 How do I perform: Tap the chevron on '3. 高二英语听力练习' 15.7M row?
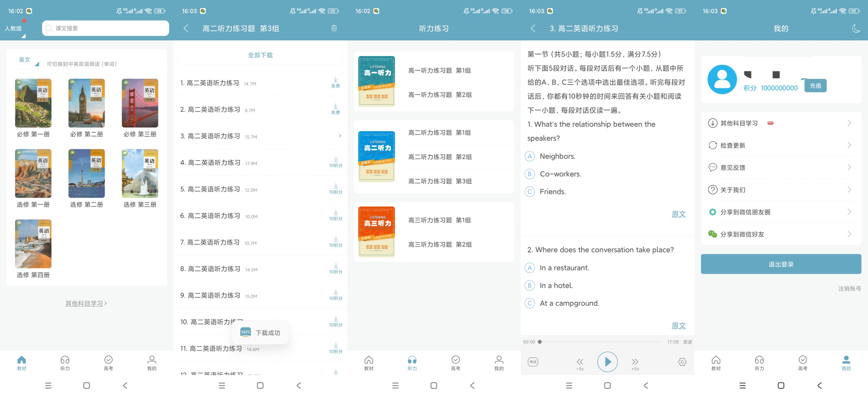pos(340,136)
